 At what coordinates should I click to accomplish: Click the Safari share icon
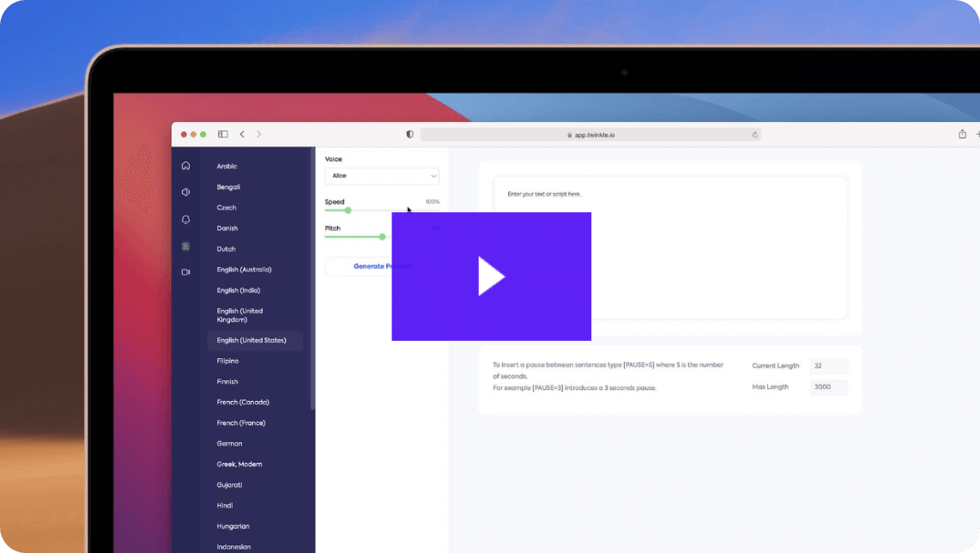(962, 134)
